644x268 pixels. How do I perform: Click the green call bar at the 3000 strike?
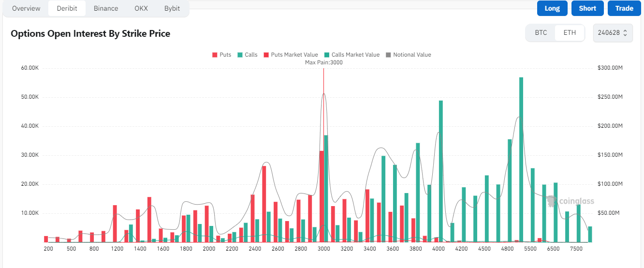[326, 189]
